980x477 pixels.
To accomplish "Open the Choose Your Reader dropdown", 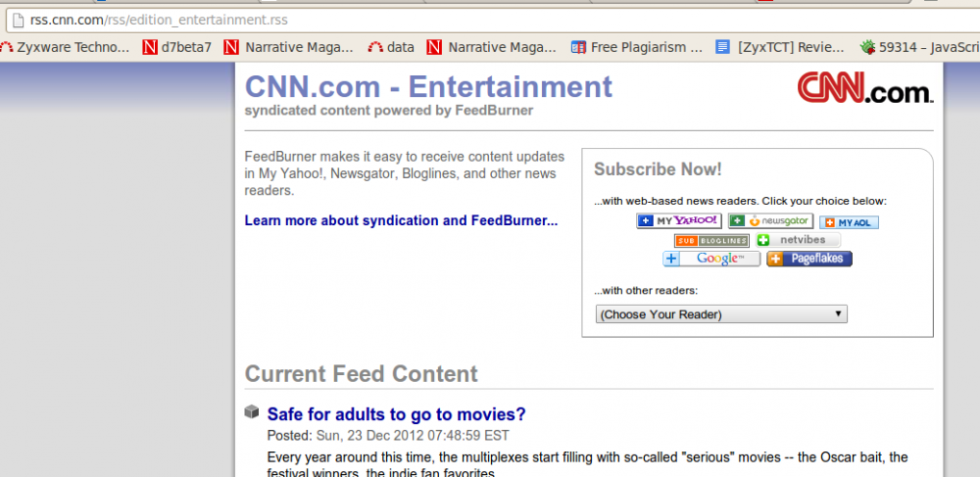I will [x=721, y=314].
